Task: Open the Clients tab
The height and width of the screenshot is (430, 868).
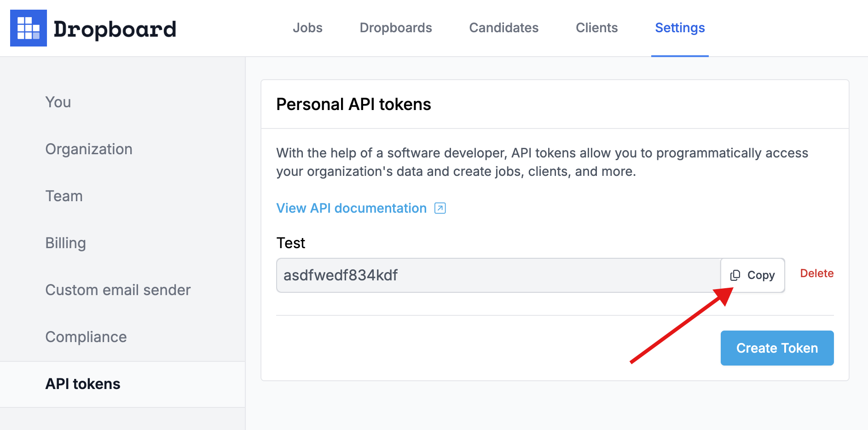Action: tap(597, 28)
